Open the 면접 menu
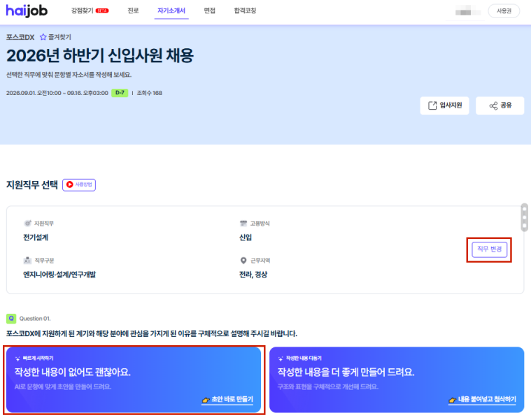Image resolution: width=531 pixels, height=420 pixels. click(210, 10)
